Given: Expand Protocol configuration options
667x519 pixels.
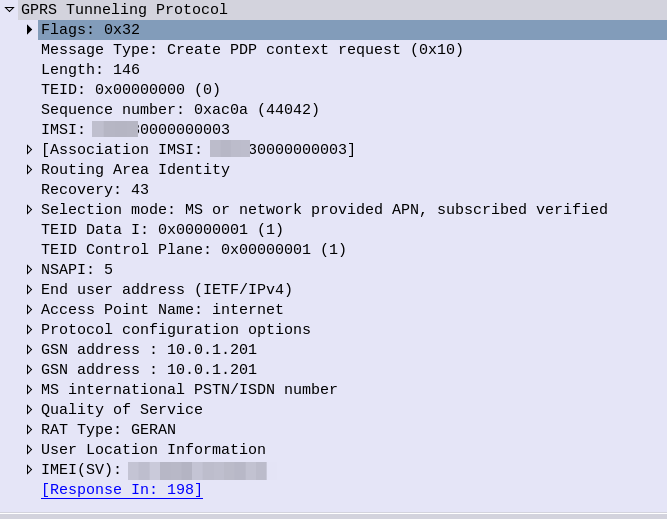Looking at the screenshot, I should (x=30, y=330).
